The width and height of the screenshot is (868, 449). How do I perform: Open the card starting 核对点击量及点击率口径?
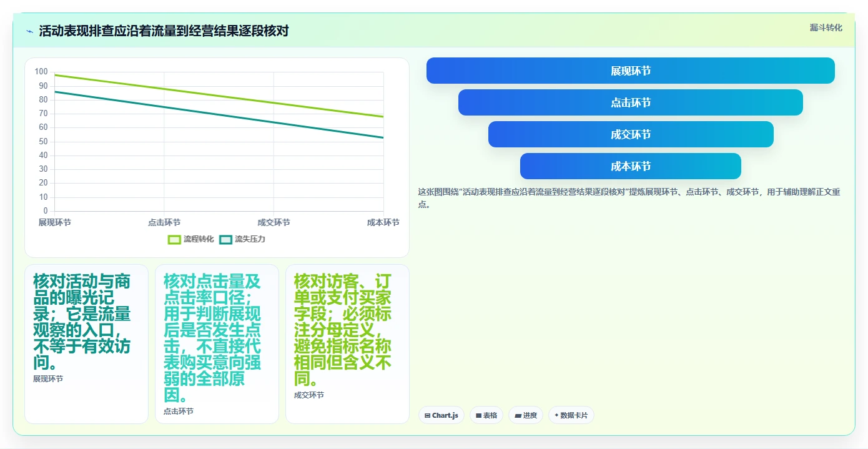coord(217,344)
